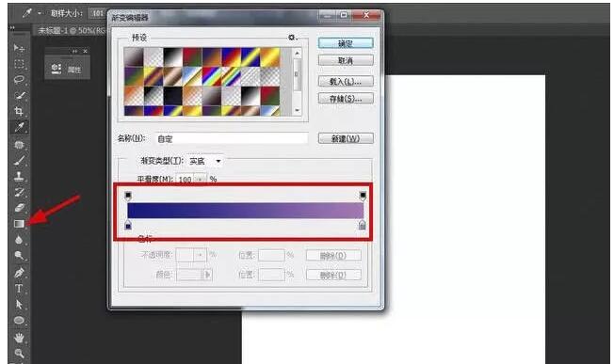Viewport: 614px width, 364px height.
Task: Open the 颜色 swatch arrow in the stops section
Action: point(207,275)
